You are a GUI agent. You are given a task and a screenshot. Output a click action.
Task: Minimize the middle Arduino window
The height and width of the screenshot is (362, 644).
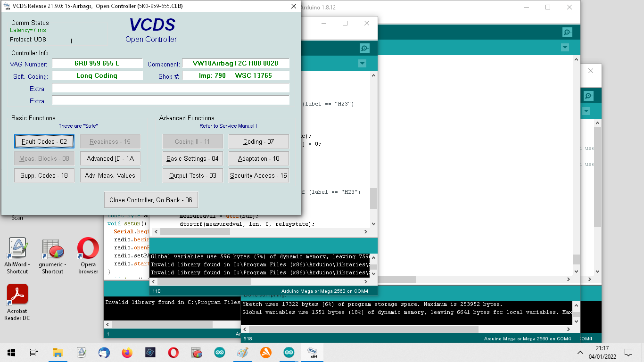coord(323,23)
